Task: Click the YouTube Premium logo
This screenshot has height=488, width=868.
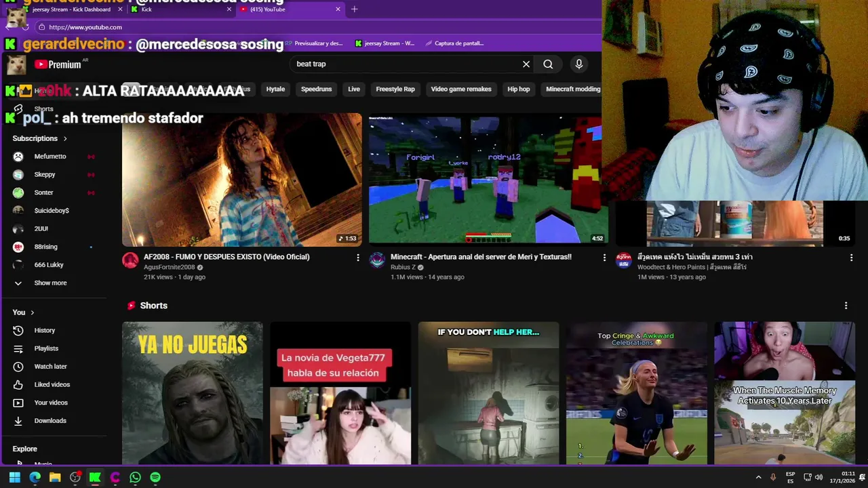Action: (58, 64)
